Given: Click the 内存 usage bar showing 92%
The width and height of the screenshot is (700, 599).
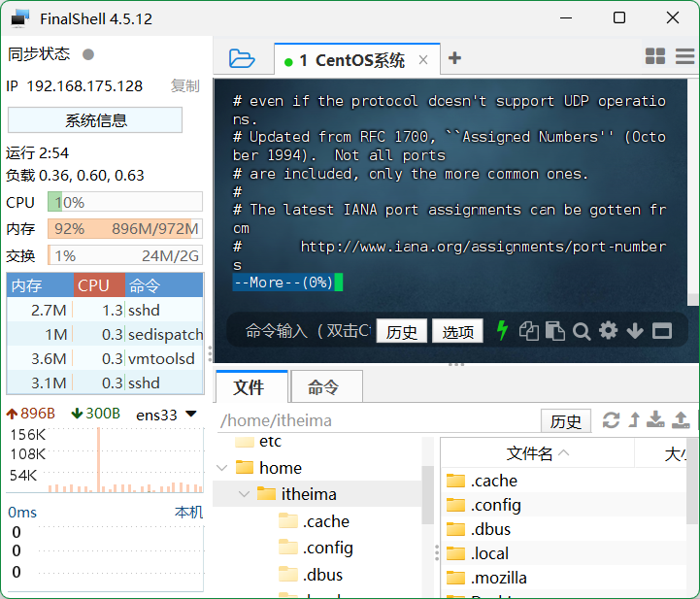Looking at the screenshot, I should [x=125, y=228].
